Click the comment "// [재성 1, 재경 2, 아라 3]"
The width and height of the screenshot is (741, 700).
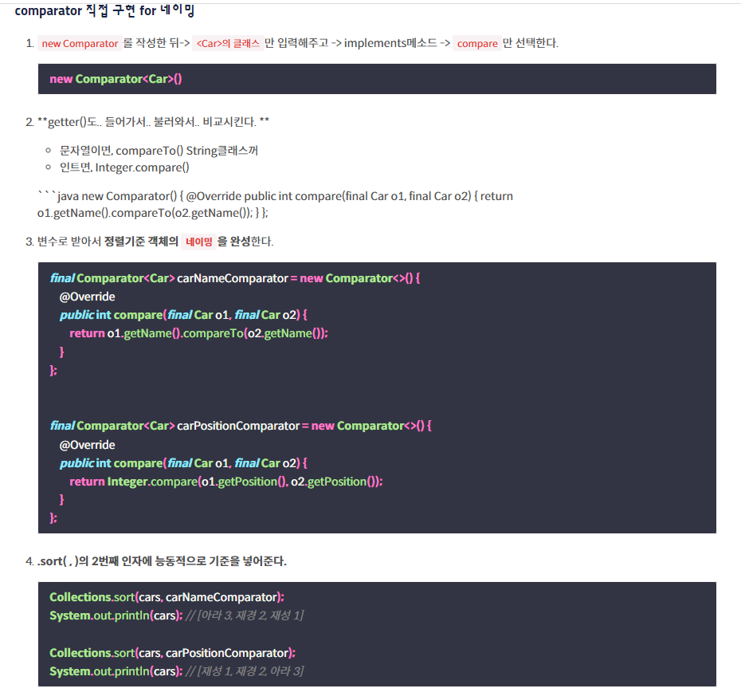(x=245, y=671)
